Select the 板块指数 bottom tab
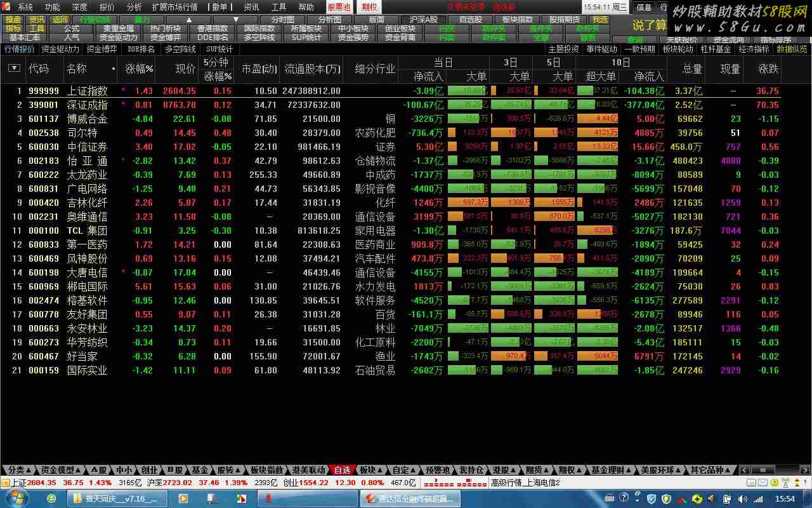The image size is (812, 508). pos(266,470)
